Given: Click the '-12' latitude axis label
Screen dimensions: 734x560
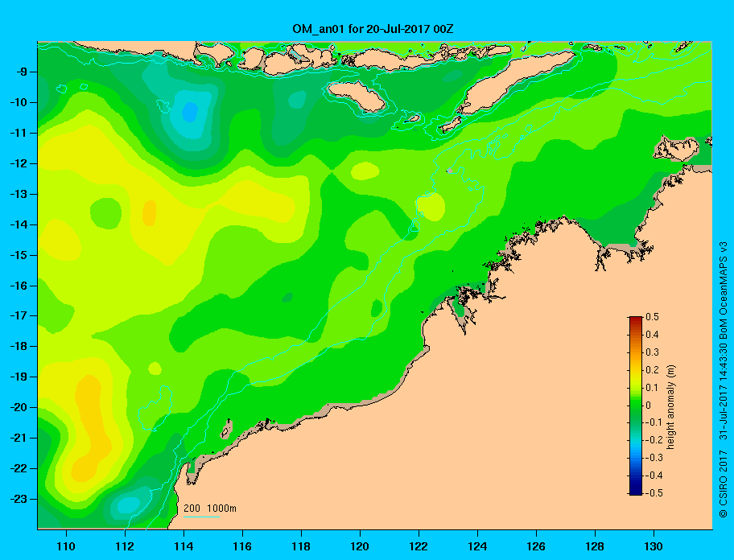Looking at the screenshot, I should coord(19,164).
